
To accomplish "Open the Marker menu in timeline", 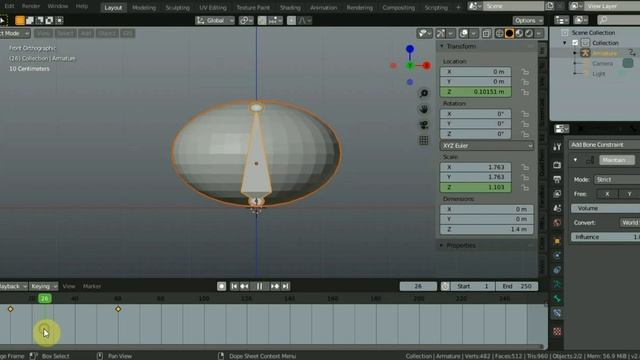I will click(x=92, y=287).
